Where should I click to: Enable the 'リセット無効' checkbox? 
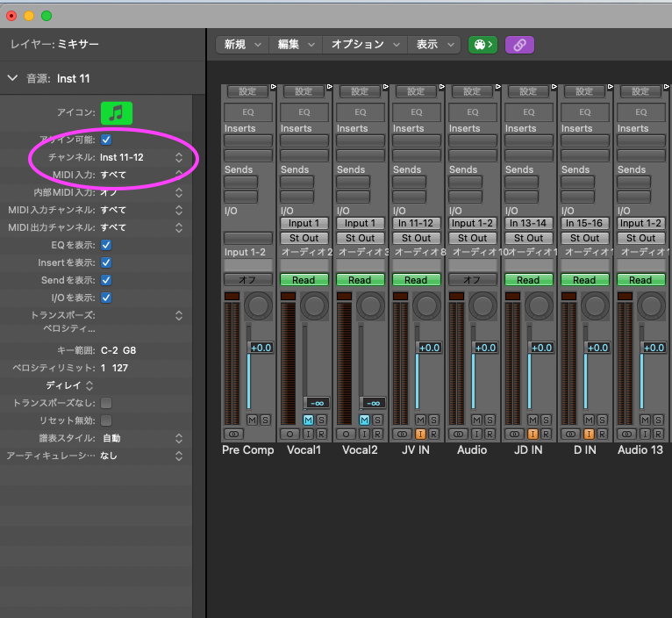click(106, 420)
